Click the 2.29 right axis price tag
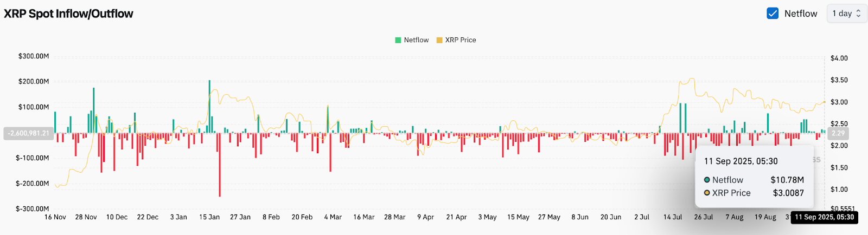The width and height of the screenshot is (868, 235). tap(838, 133)
